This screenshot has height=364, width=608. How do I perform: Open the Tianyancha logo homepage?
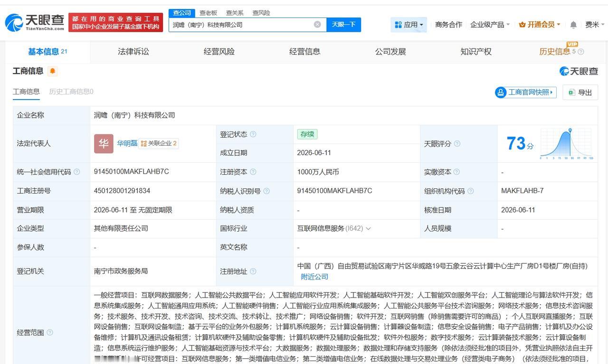click(35, 22)
